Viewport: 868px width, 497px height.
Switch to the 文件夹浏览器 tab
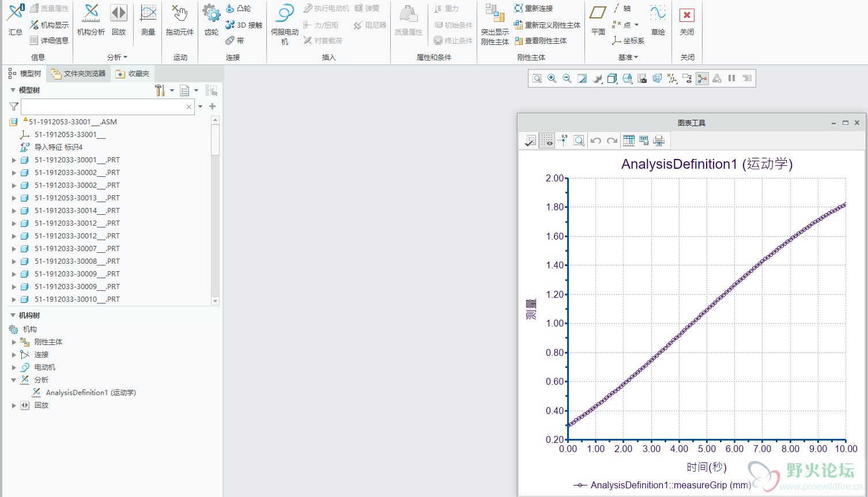click(x=78, y=74)
